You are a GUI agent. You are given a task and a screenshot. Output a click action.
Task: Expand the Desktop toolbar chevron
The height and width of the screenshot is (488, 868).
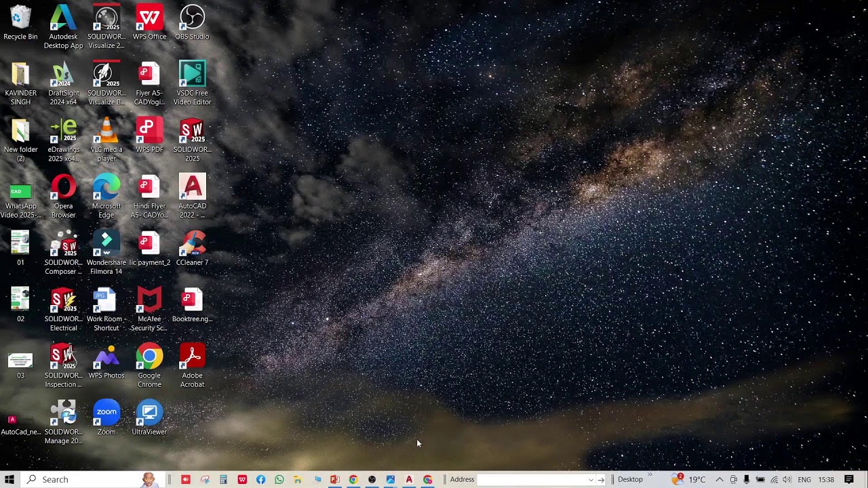pyautogui.click(x=650, y=475)
